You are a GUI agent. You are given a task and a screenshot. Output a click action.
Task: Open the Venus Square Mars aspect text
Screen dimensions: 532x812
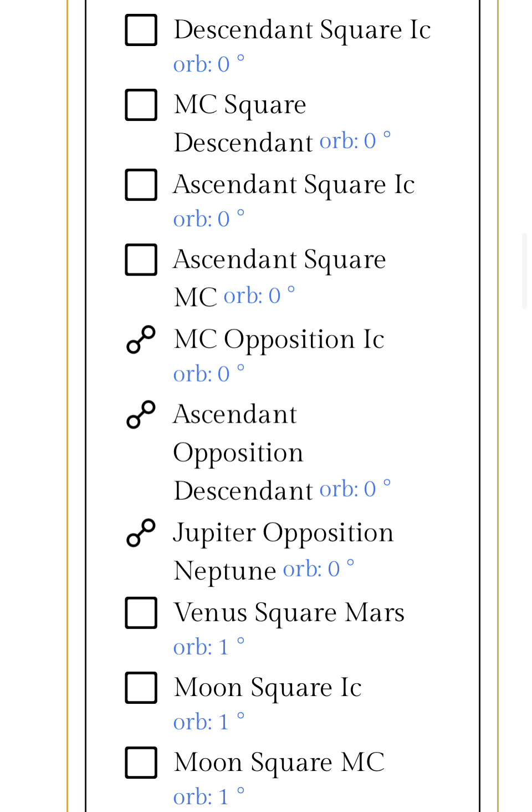coord(289,613)
